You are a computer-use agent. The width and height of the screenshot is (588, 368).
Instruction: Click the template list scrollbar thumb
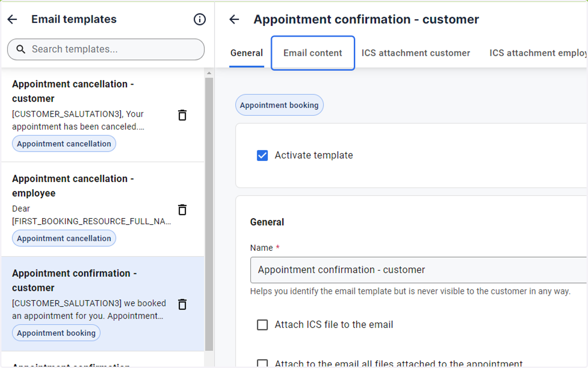tap(209, 214)
